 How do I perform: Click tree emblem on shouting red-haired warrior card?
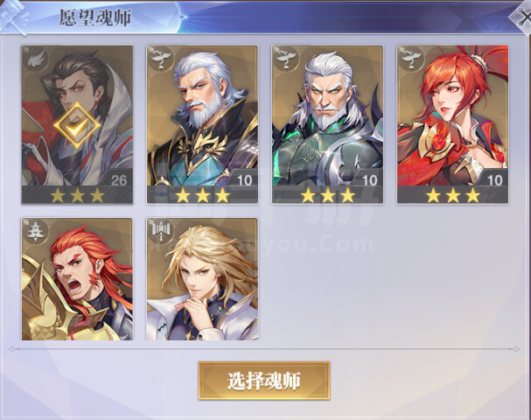tap(34, 231)
